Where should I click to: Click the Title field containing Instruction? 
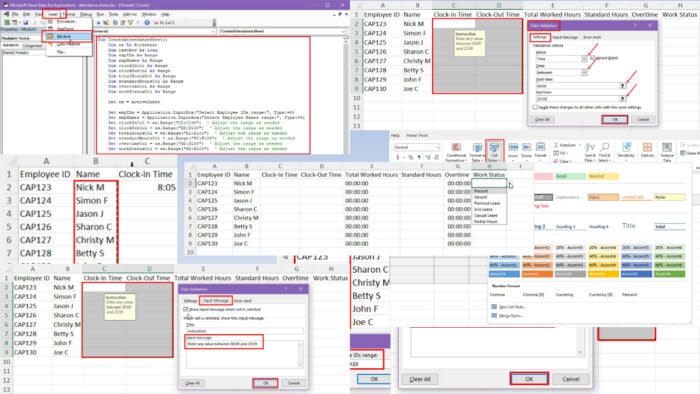pos(244,331)
